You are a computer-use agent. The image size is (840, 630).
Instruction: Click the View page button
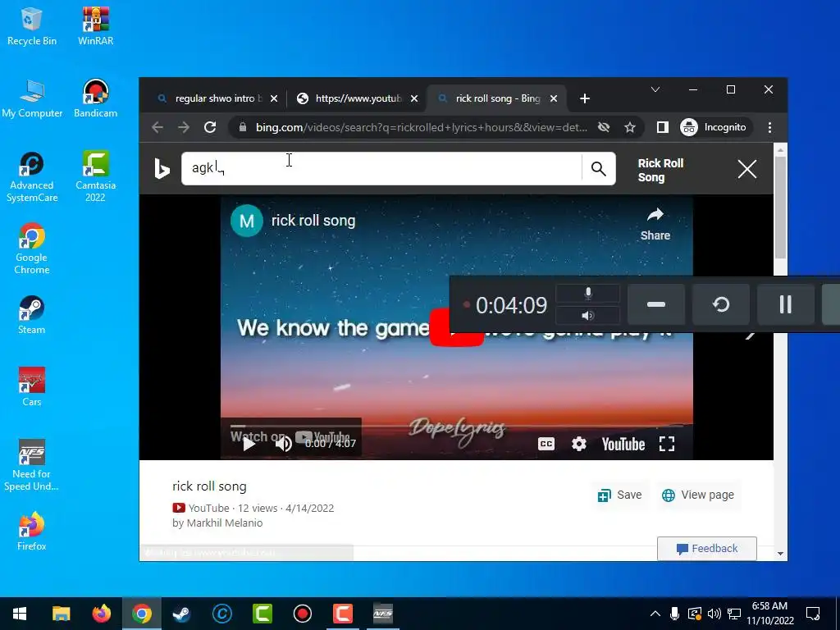(698, 495)
